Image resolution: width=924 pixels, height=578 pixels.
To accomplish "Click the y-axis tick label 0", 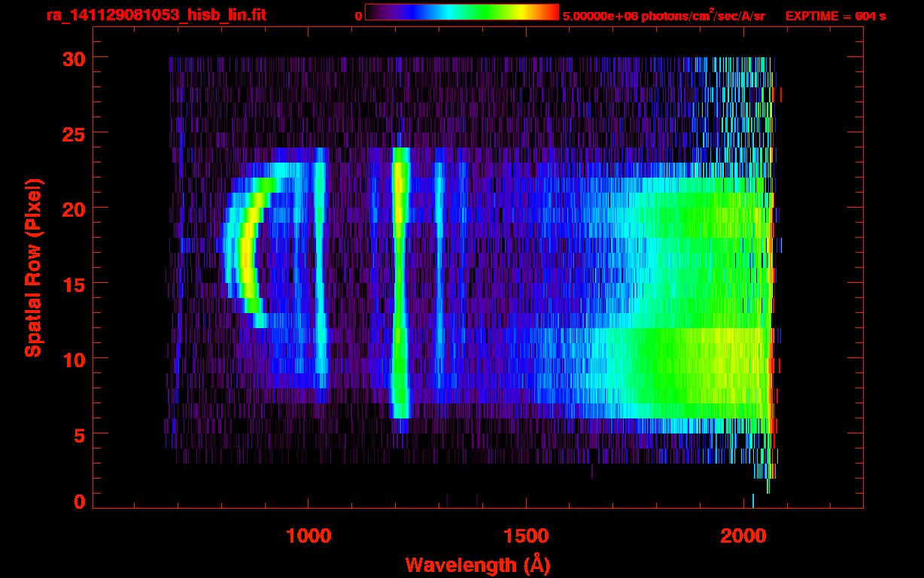I will (x=80, y=502).
